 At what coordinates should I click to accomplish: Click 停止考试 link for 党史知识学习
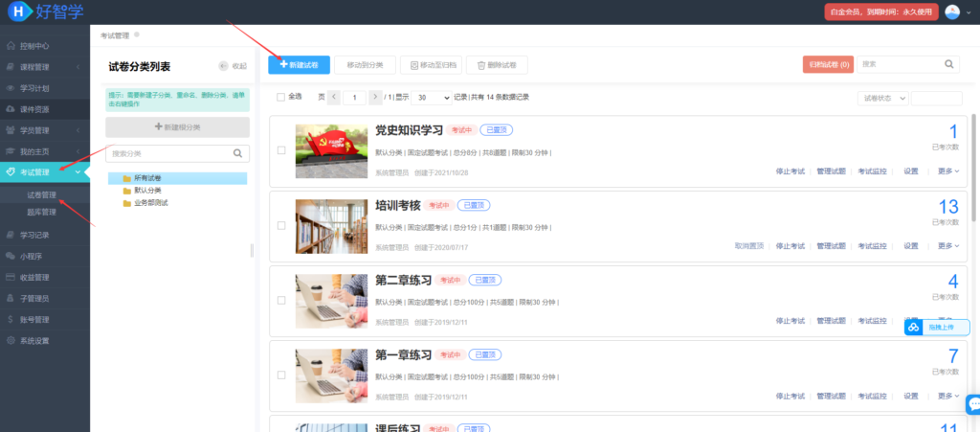coord(790,171)
